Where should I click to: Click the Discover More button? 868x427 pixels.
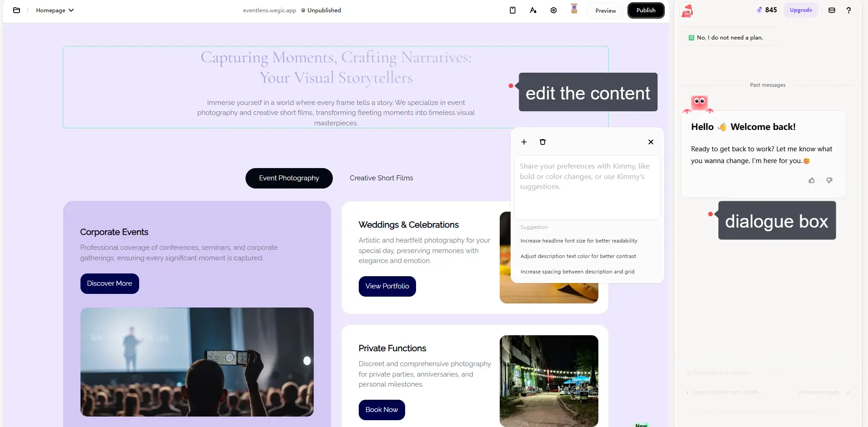110,283
